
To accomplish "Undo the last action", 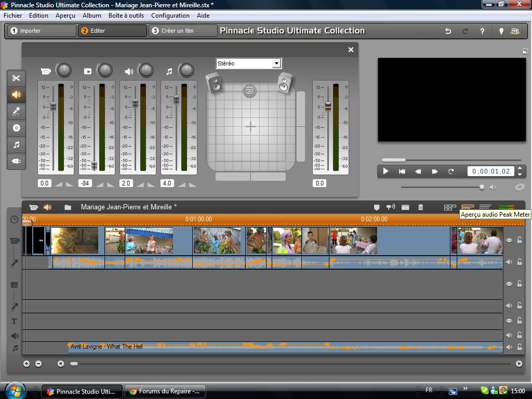I will click(448, 31).
